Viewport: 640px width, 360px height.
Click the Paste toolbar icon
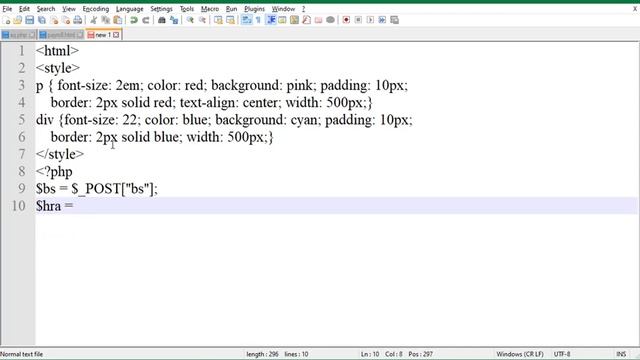pyautogui.click(x=118, y=20)
